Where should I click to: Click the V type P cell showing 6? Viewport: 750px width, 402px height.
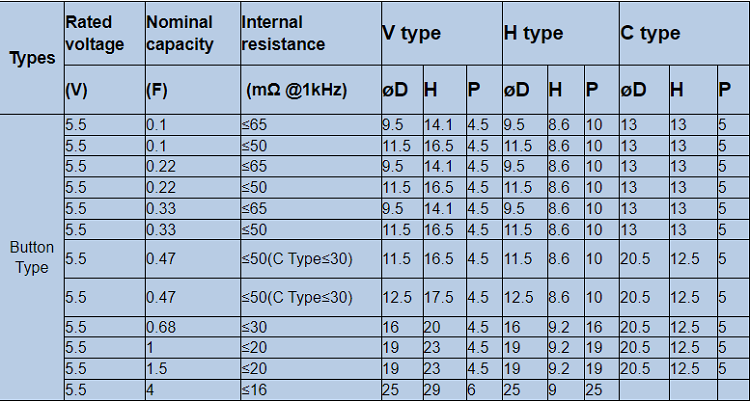(x=484, y=390)
